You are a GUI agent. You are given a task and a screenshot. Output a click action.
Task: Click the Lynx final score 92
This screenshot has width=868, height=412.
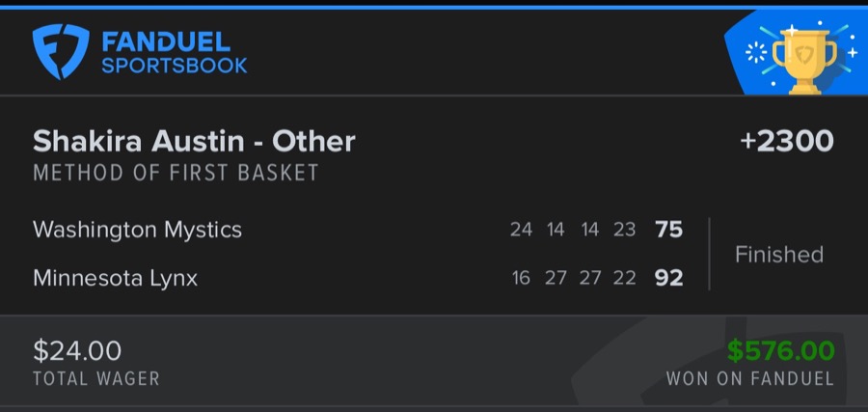[x=668, y=278]
